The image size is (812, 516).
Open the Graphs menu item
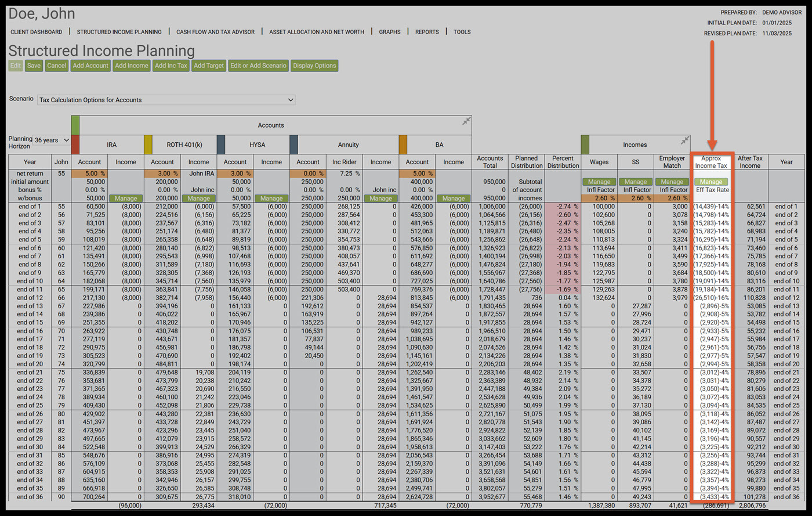click(390, 32)
